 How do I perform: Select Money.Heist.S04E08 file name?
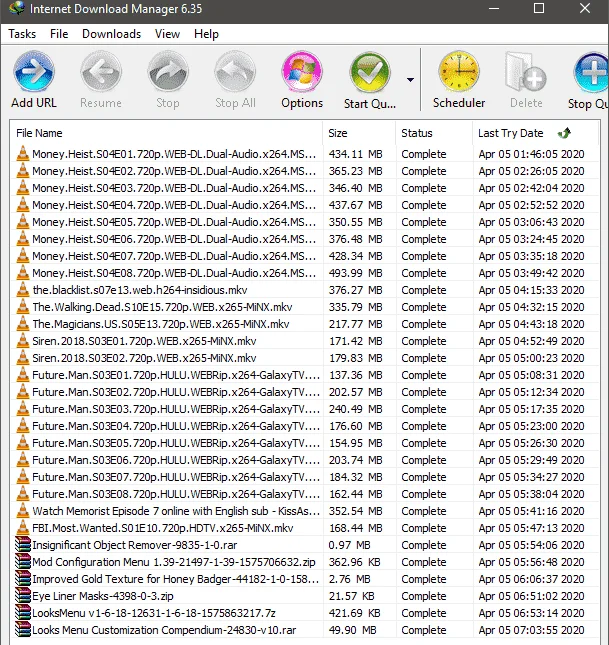coord(174,273)
